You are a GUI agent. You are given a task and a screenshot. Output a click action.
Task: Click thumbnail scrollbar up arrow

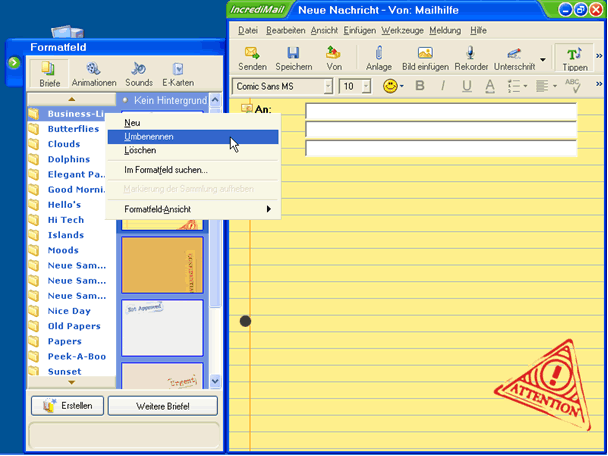(215, 100)
